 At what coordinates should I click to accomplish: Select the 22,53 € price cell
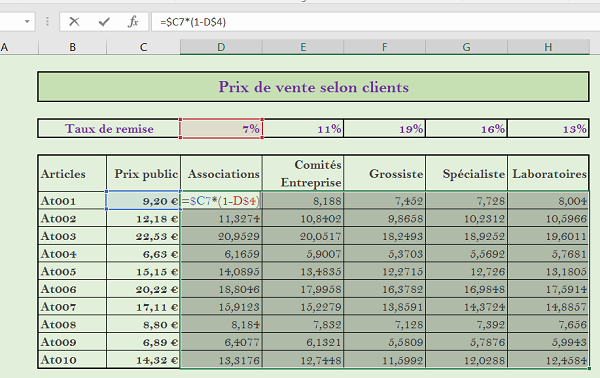pyautogui.click(x=143, y=236)
